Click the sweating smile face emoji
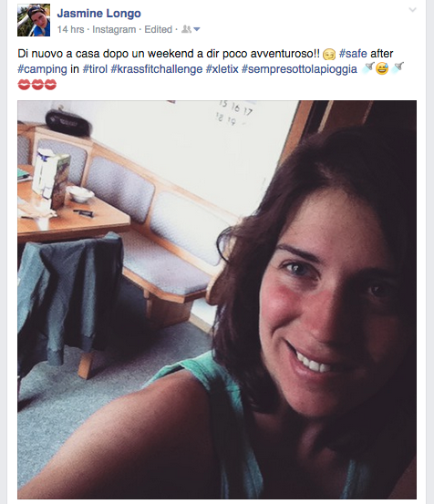This screenshot has width=434, height=504. click(382, 68)
